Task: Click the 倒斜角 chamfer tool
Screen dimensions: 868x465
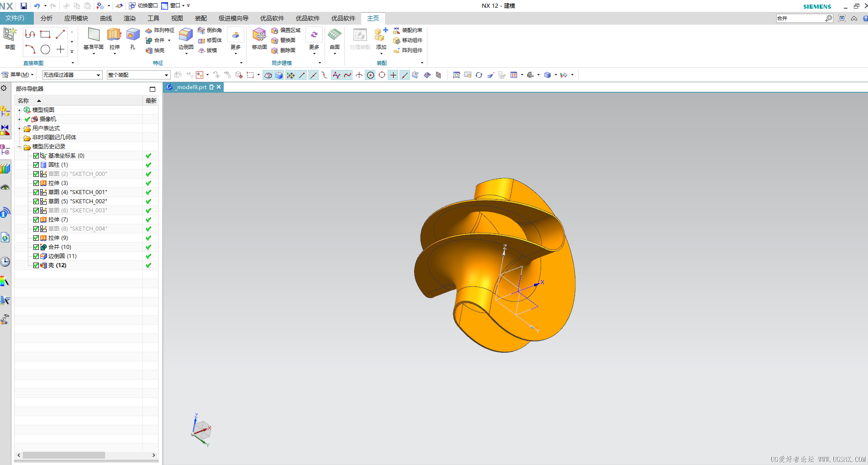Action: (210, 30)
